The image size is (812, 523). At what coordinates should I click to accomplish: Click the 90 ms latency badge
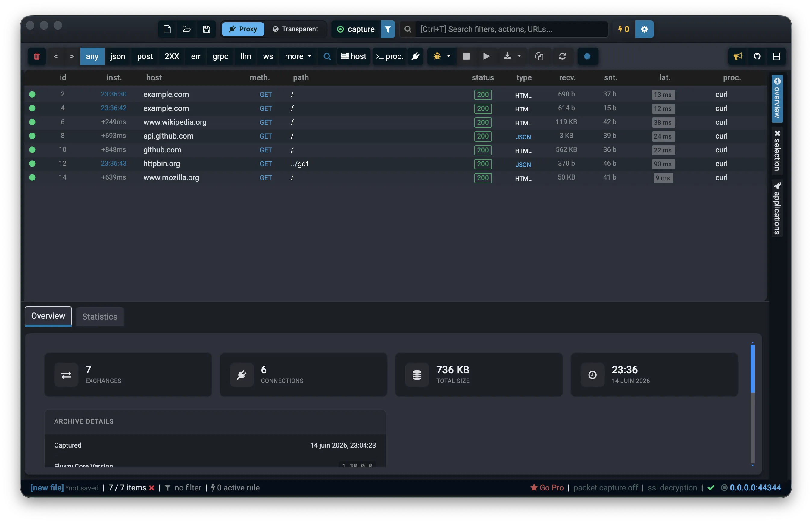(663, 164)
